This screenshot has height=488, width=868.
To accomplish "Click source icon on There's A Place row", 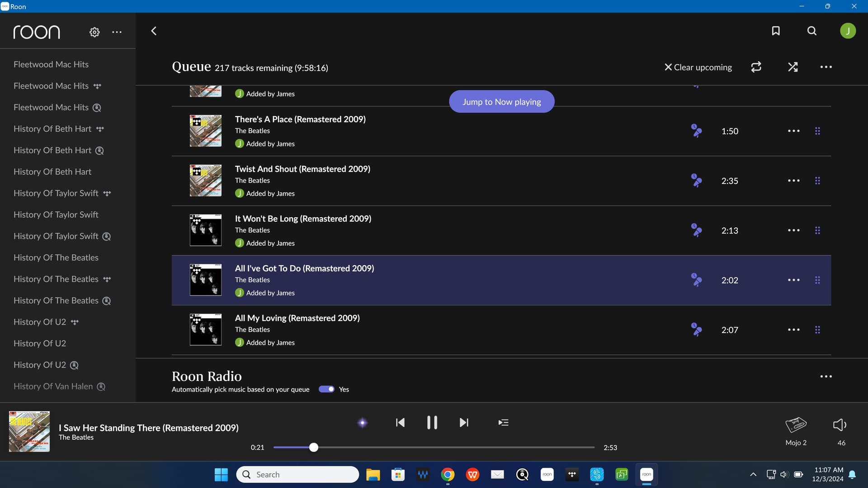I will (x=696, y=131).
